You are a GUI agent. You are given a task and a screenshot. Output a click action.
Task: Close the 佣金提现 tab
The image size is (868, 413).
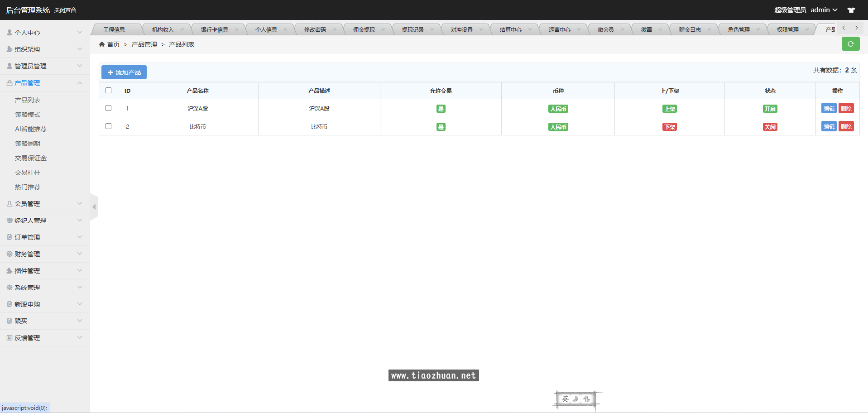384,29
